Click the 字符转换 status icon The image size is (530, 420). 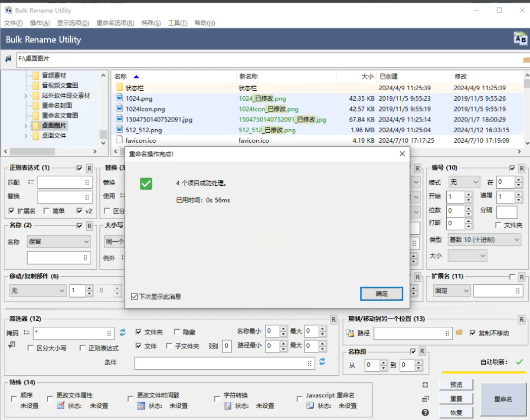click(x=228, y=406)
